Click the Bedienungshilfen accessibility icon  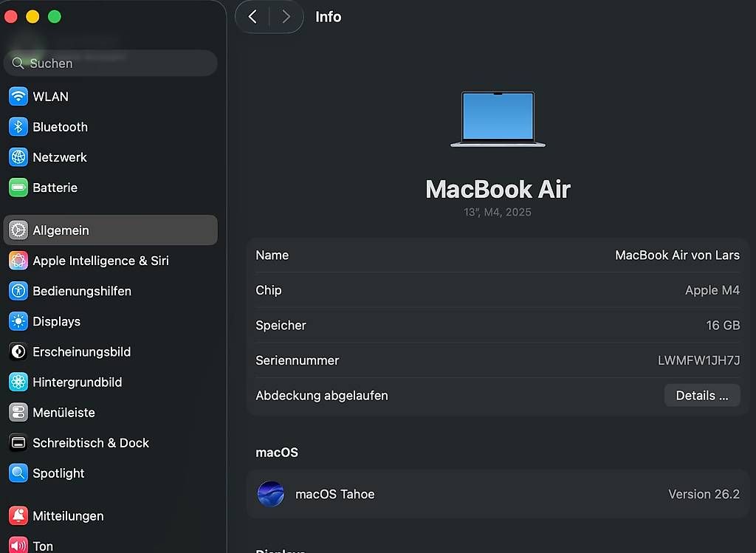18,291
